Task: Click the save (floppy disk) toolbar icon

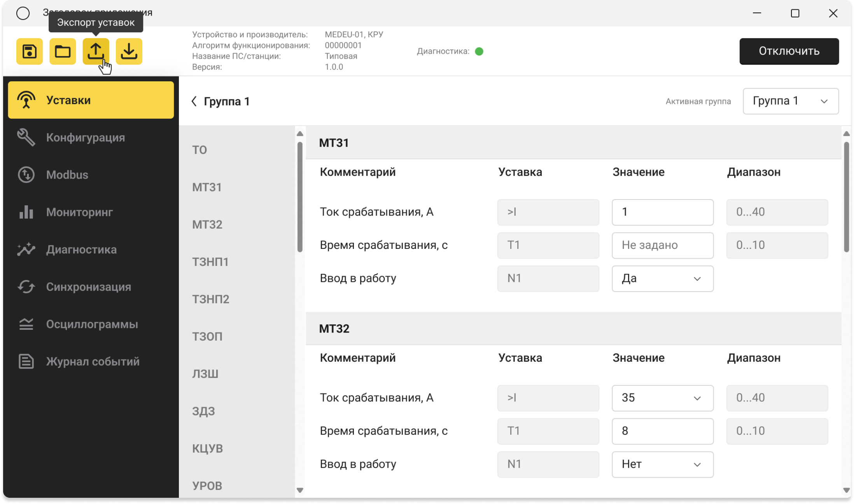Action: (x=30, y=51)
